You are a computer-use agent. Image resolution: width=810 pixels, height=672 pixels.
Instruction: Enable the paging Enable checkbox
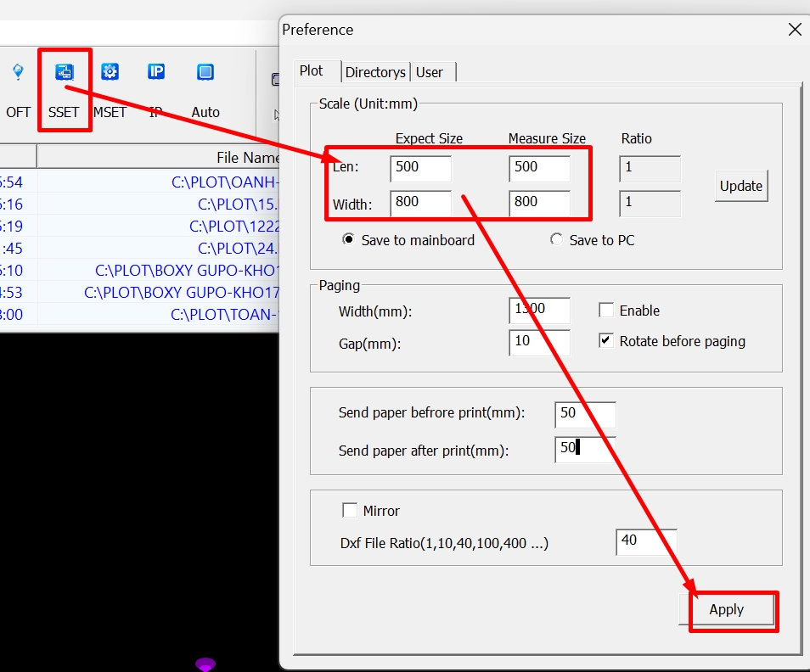(606, 311)
